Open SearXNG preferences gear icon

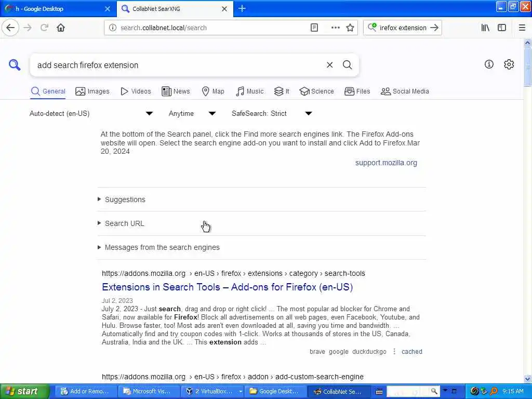pos(509,64)
